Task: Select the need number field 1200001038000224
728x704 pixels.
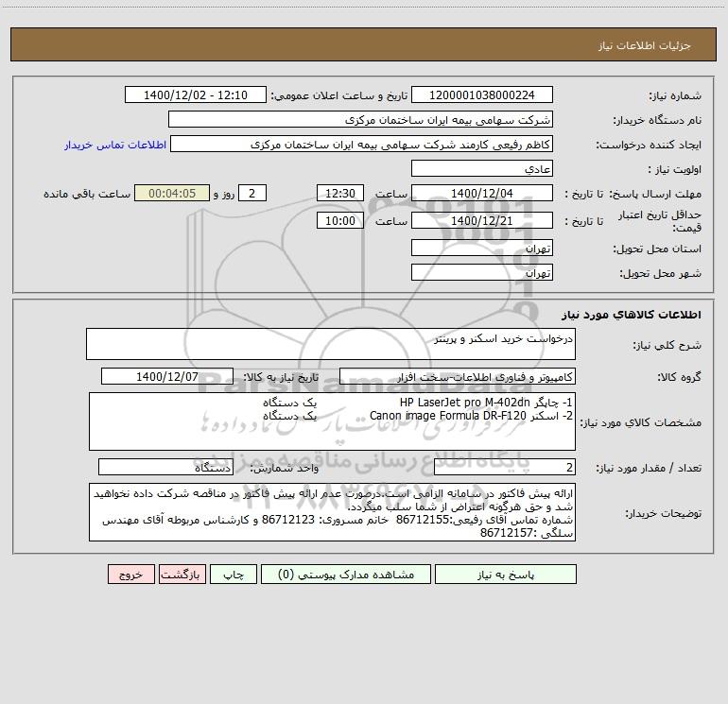Action: pos(482,94)
